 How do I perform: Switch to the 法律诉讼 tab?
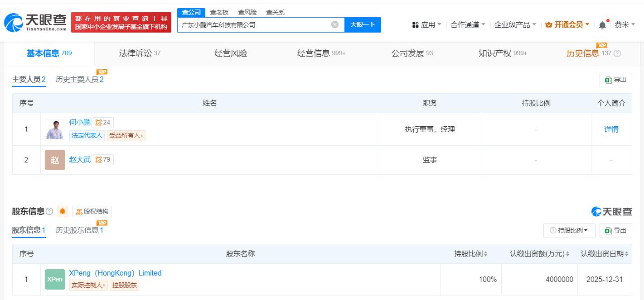(x=135, y=53)
